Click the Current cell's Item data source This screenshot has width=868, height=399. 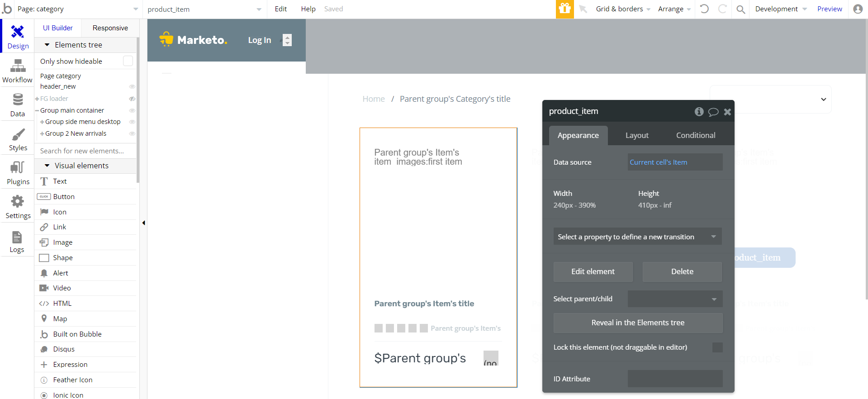(x=675, y=162)
